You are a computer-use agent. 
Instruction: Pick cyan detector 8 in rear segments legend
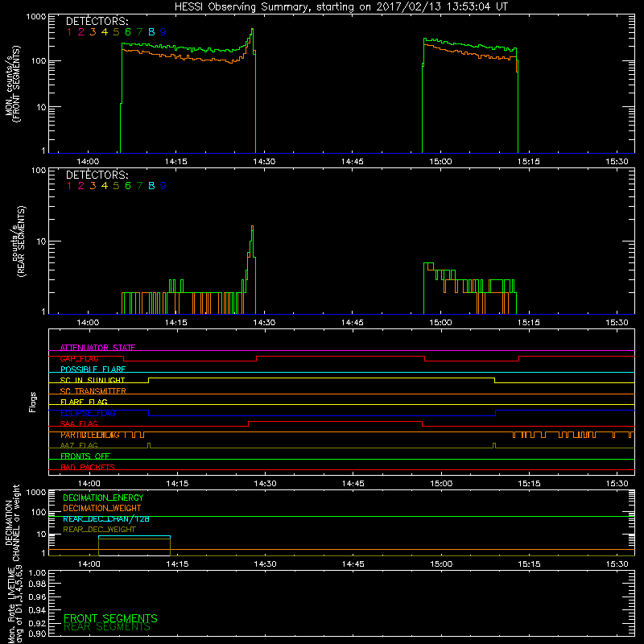151,186
